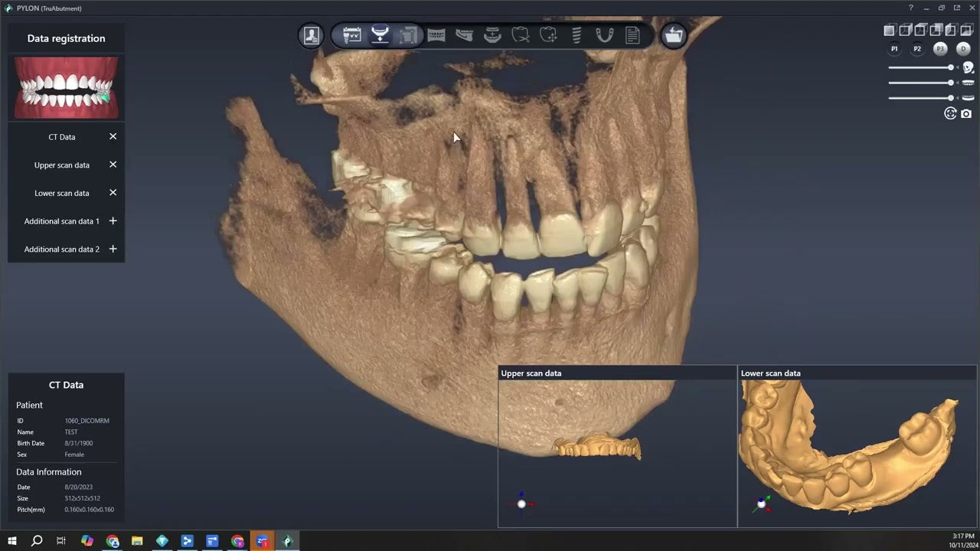
Task: Toggle lower teeth scan visibility icon
Action: [x=968, y=98]
